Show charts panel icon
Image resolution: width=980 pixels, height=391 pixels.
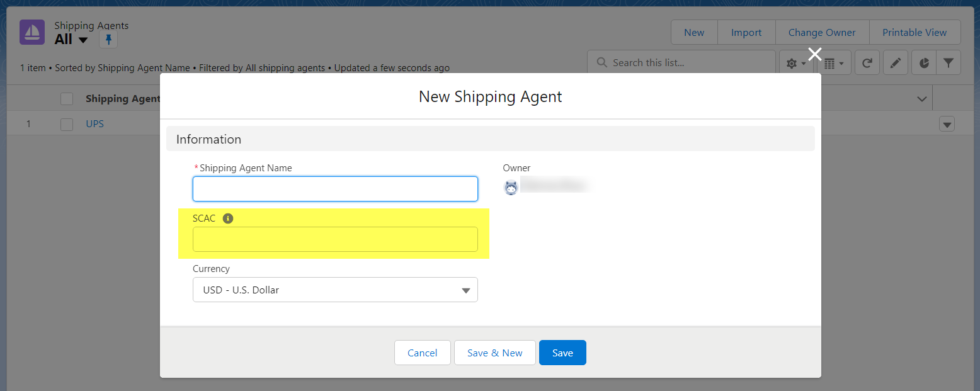point(924,63)
